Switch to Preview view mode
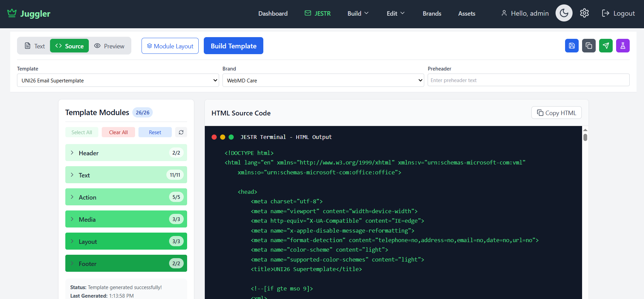 click(109, 46)
